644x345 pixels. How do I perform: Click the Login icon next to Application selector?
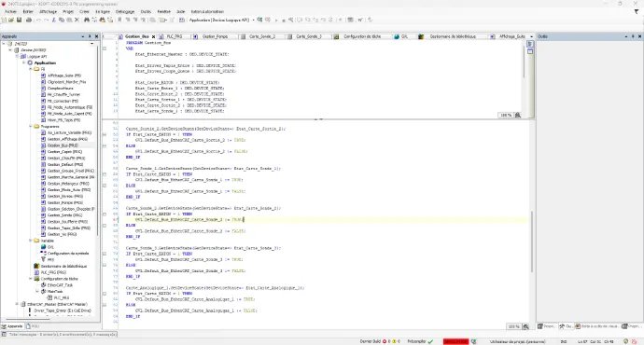coord(259,20)
